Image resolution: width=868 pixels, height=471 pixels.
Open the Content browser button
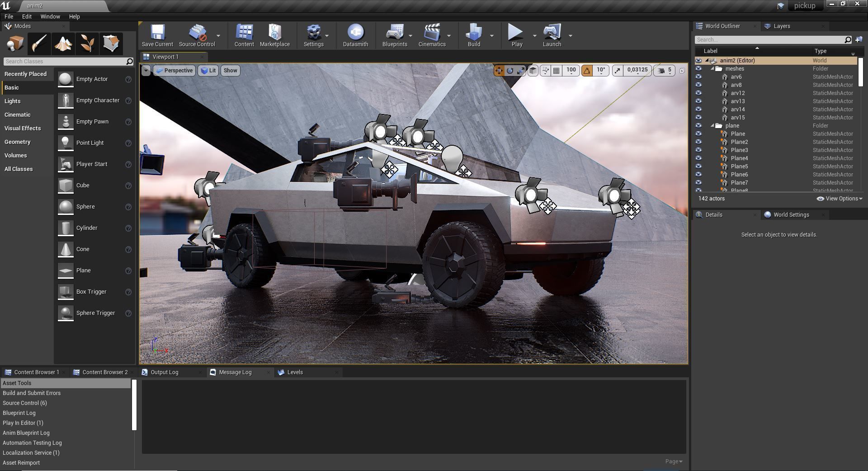(x=244, y=35)
